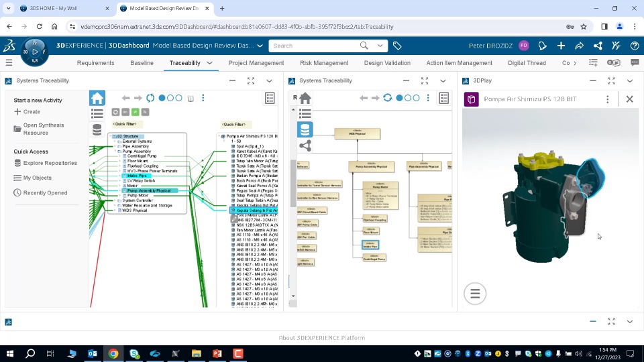
Task: Click Create under Start a new Activity
Action: point(27,112)
